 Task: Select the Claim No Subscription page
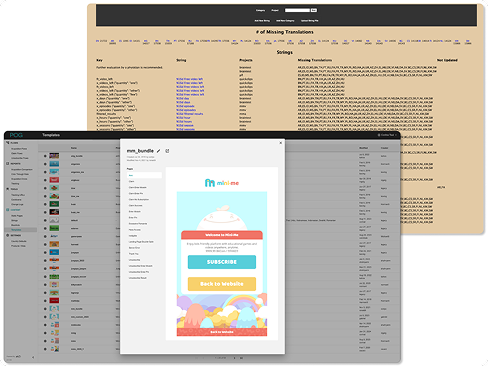tap(139, 199)
